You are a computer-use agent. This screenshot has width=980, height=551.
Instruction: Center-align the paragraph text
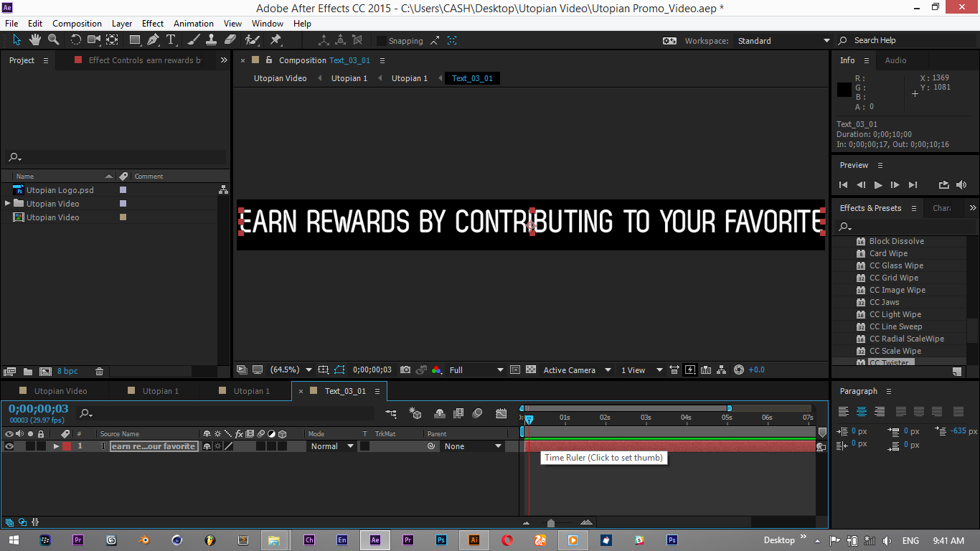click(x=862, y=412)
